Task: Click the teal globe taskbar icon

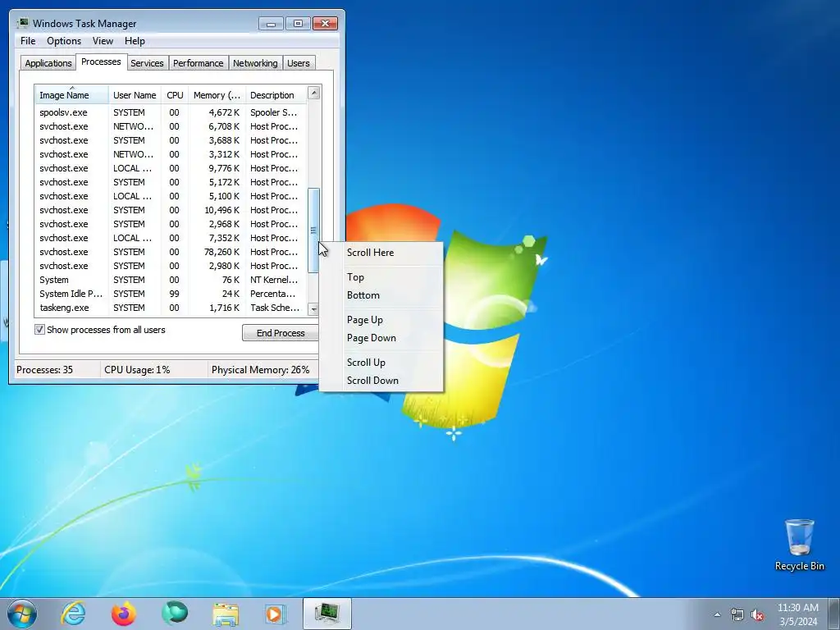Action: click(175, 614)
